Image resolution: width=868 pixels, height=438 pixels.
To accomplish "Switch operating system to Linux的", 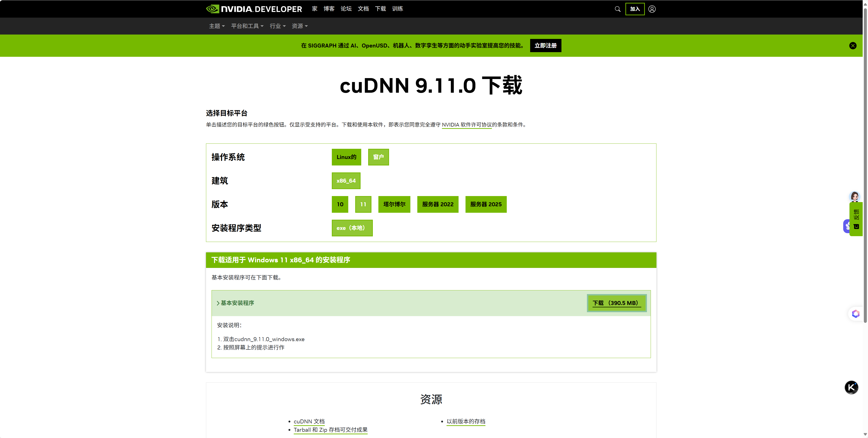I will coord(346,157).
